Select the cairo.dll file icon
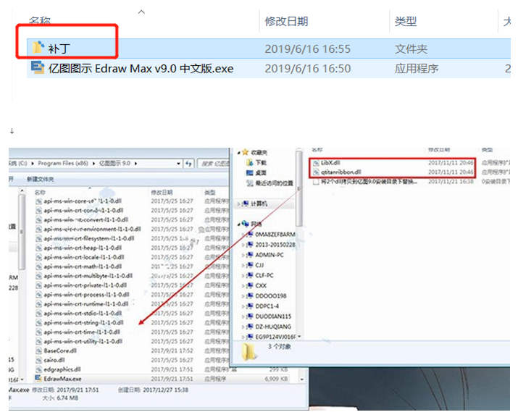This screenshot has height=420, width=518. tap(38, 360)
